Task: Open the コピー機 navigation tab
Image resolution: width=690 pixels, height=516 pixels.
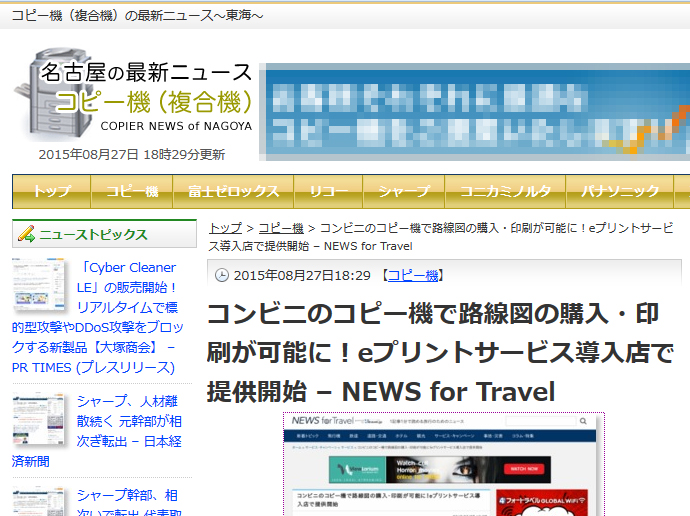Action: 132,191
